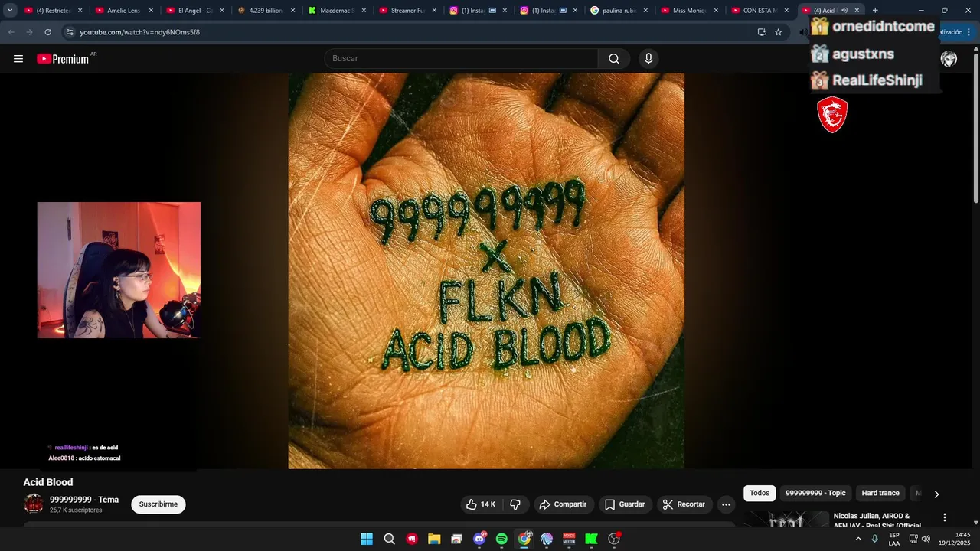Switch to the Streamer Fu tab
Viewport: 980px width, 551px height.
tap(408, 11)
